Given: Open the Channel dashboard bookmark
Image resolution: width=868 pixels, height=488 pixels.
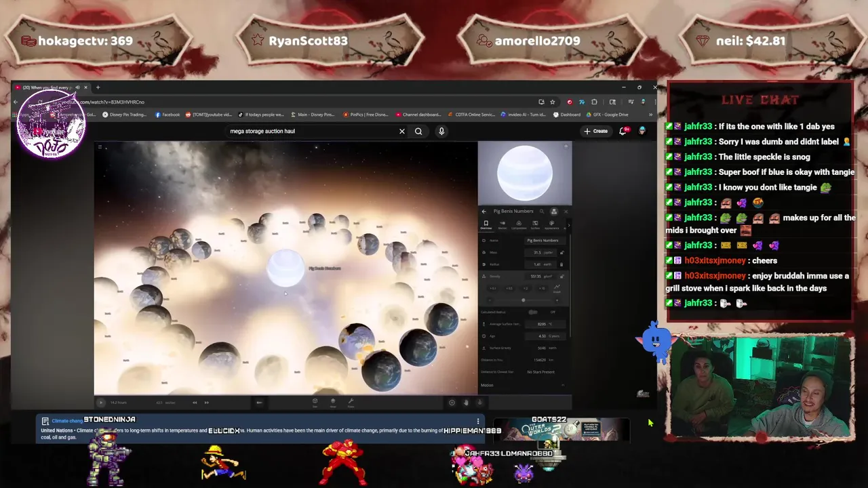Looking at the screenshot, I should pyautogui.click(x=418, y=115).
